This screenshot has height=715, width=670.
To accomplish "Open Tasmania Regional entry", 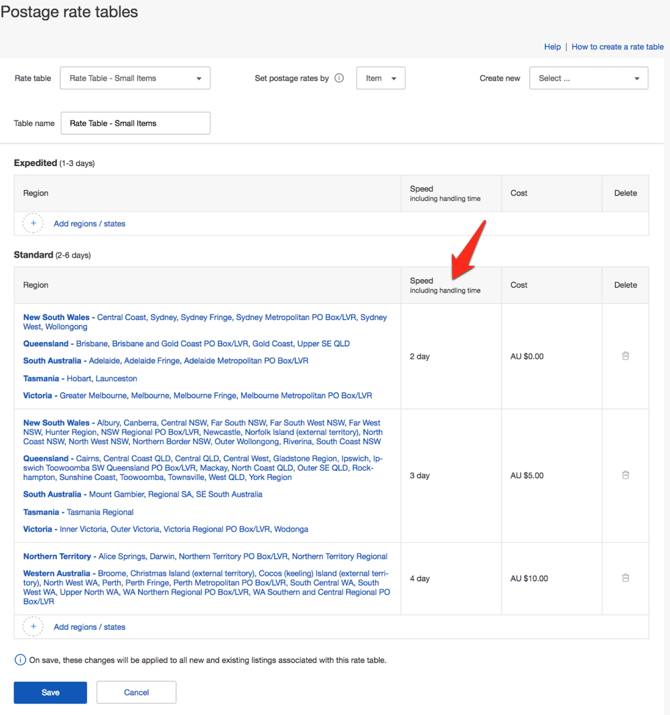I will click(78, 512).
